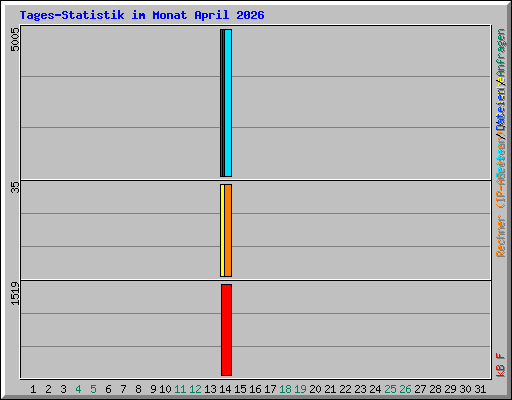The width and height of the screenshot is (512, 400).
Task: Click the red KB bar for day 14
Action: [226, 330]
